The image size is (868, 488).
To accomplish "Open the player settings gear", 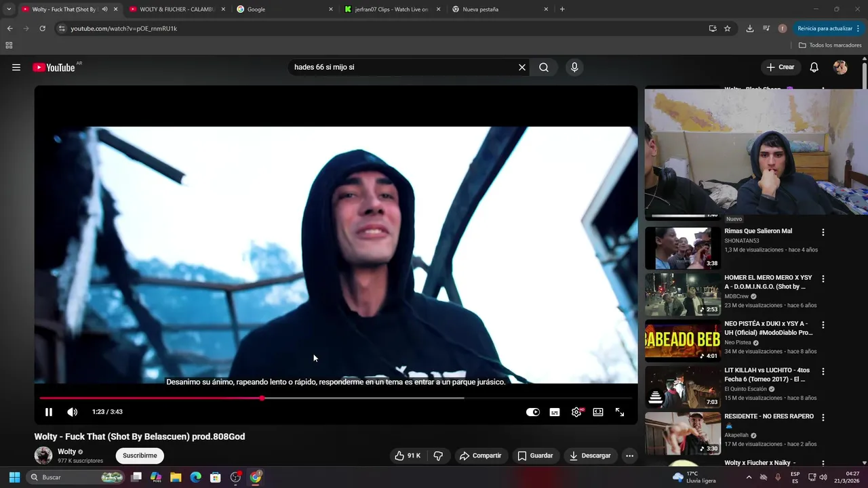I will click(576, 412).
